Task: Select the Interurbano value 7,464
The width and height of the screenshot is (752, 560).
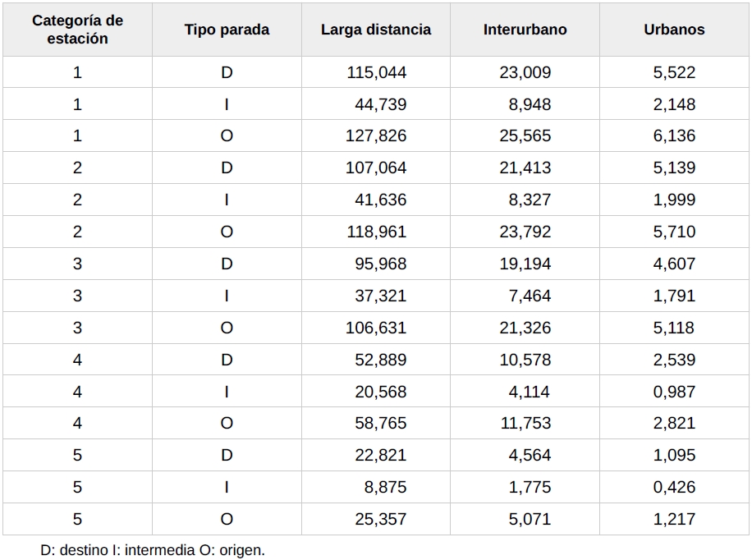Action: click(x=530, y=296)
